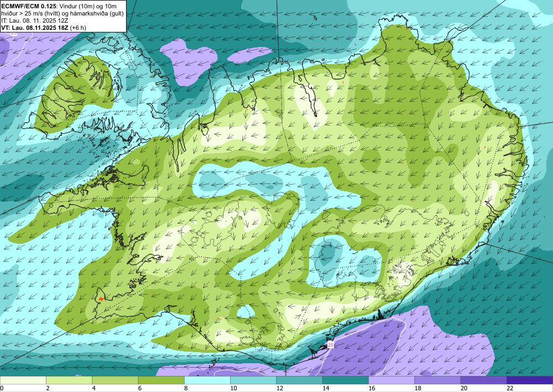
Task: Click the medium teal 12–14 m/s legend swatch
Action: 299,380
